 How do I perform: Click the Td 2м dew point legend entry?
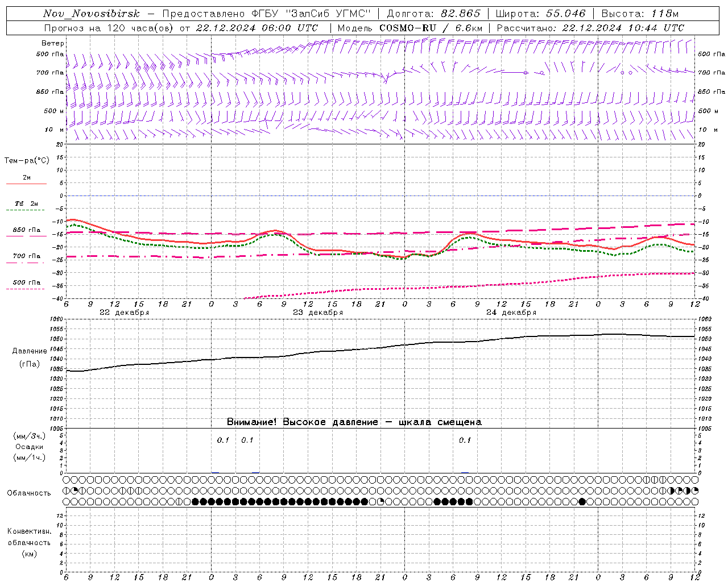pyautogui.click(x=27, y=203)
